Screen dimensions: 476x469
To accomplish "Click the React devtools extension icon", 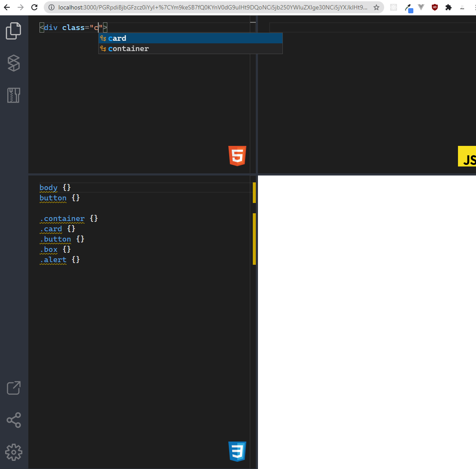I will click(x=394, y=7).
